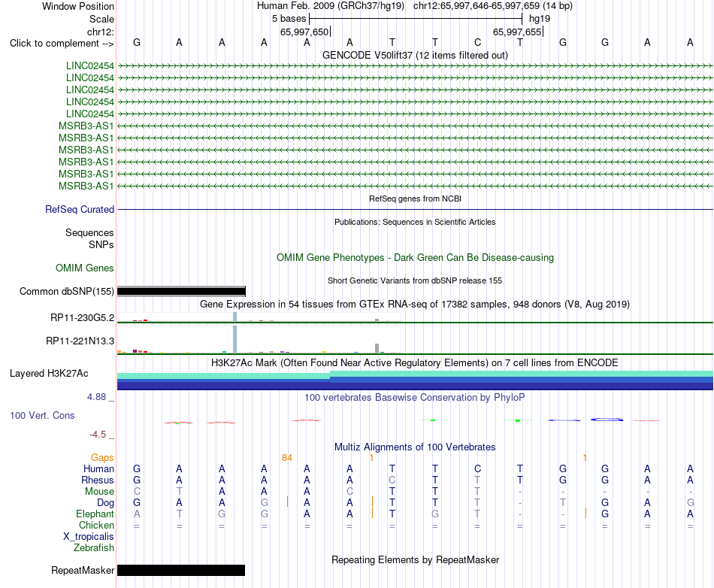
Task: Select the Human species label
Action: [98, 468]
